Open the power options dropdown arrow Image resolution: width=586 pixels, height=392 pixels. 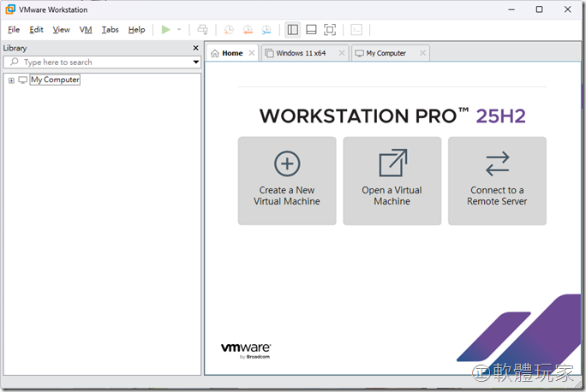pyautogui.click(x=179, y=29)
